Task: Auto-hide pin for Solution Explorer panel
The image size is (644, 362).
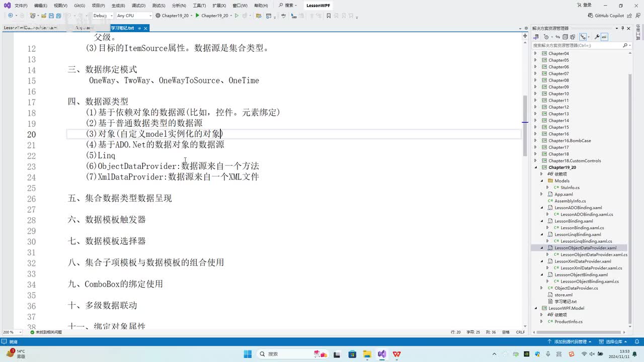Action: pos(622,28)
